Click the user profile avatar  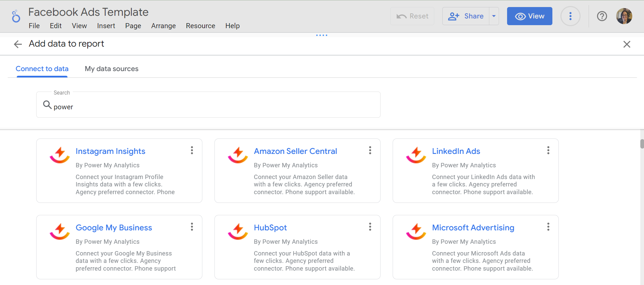(x=624, y=16)
